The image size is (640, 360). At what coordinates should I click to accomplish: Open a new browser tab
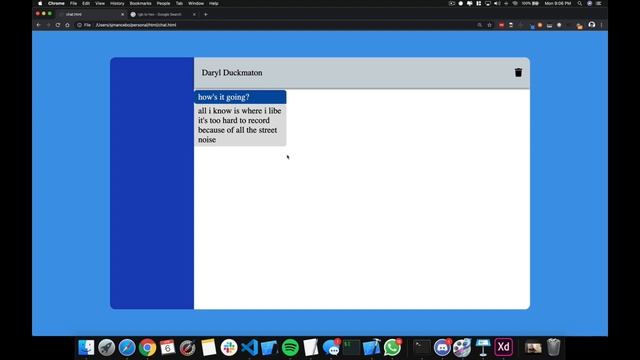(206, 14)
